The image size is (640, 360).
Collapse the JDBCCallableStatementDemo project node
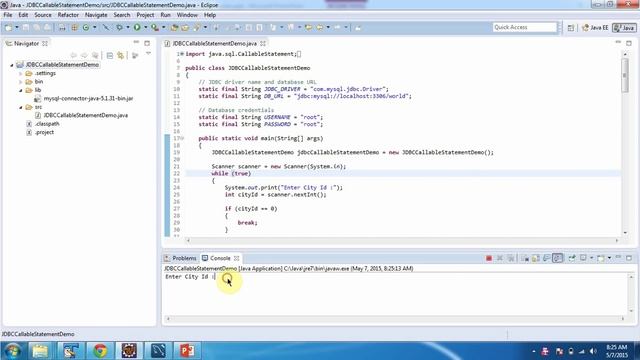click(12, 64)
